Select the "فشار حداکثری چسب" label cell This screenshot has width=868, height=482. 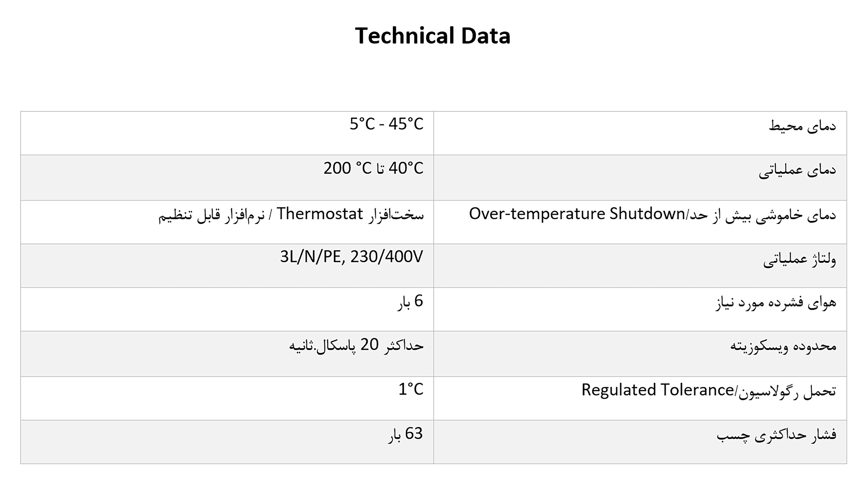776,435
